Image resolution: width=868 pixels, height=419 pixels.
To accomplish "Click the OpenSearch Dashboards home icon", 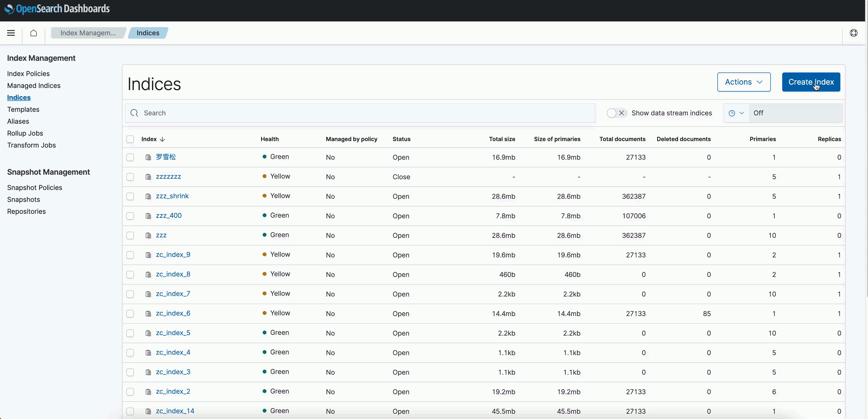I will click(33, 33).
